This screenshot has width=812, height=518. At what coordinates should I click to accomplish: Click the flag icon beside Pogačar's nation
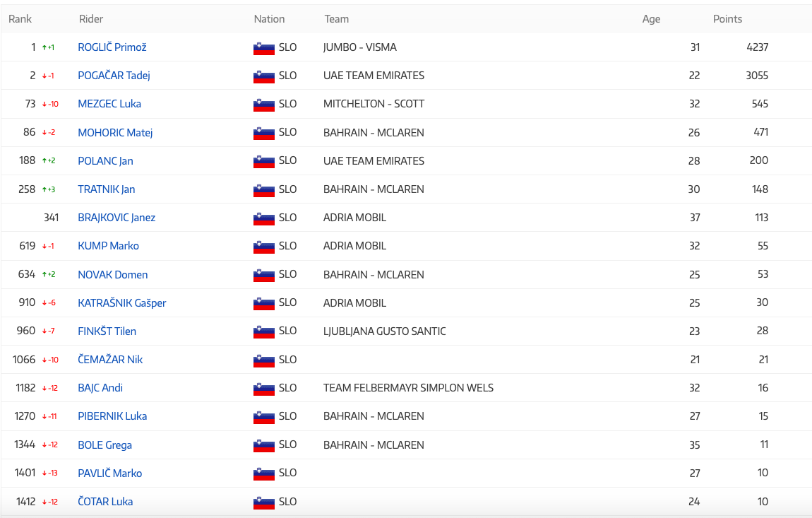point(263,76)
